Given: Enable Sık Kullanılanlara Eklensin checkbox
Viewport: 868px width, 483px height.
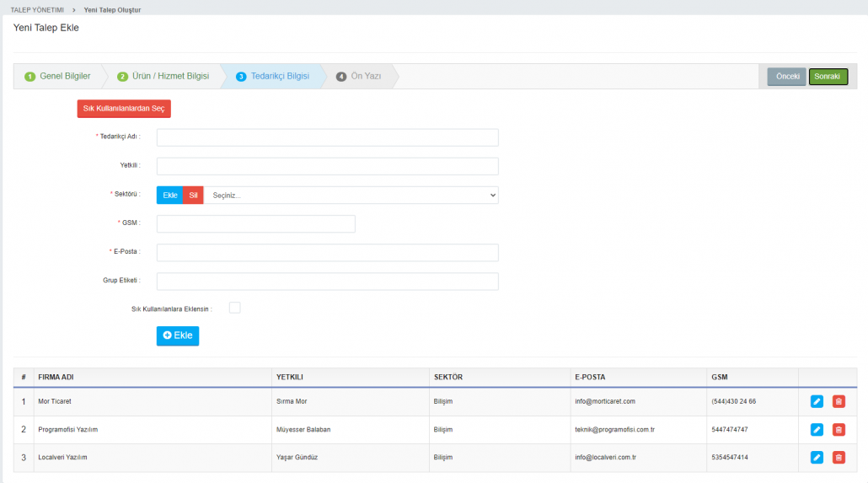Looking at the screenshot, I should point(235,308).
